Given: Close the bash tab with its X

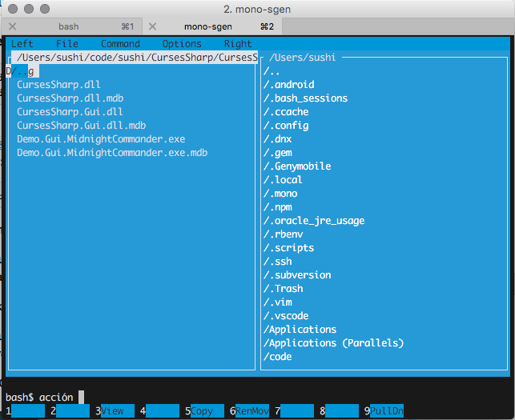Looking at the screenshot, I should 13,26.
